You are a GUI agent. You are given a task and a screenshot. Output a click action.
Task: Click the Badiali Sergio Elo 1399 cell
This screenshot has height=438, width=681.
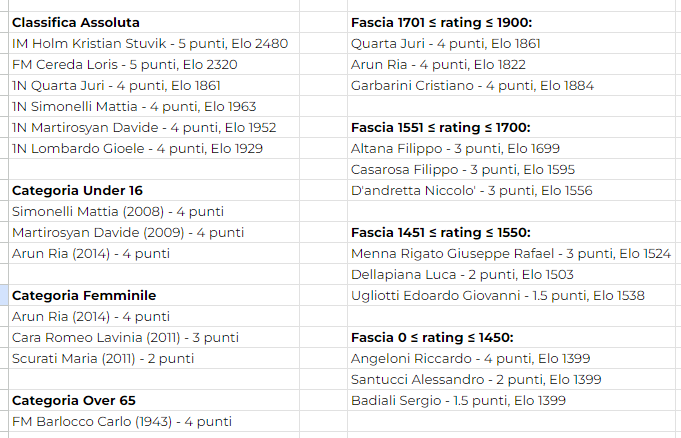coord(512,401)
